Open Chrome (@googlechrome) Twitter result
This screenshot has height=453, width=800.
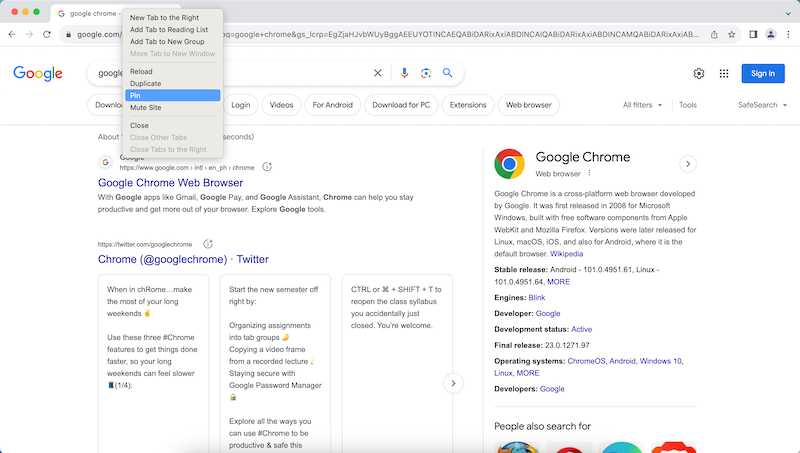pos(183,259)
